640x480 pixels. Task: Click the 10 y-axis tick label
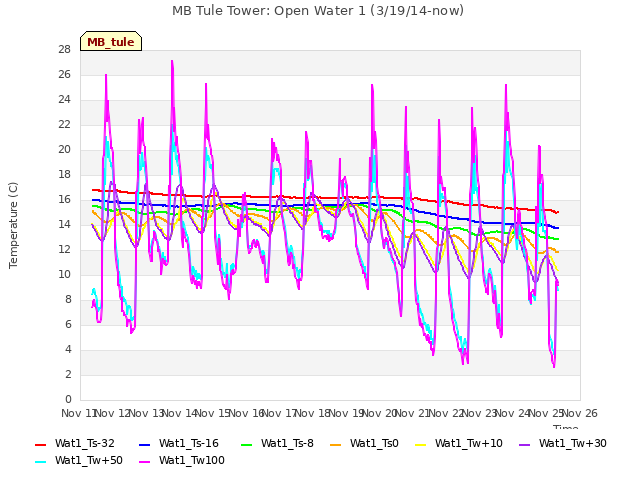[x=65, y=275]
